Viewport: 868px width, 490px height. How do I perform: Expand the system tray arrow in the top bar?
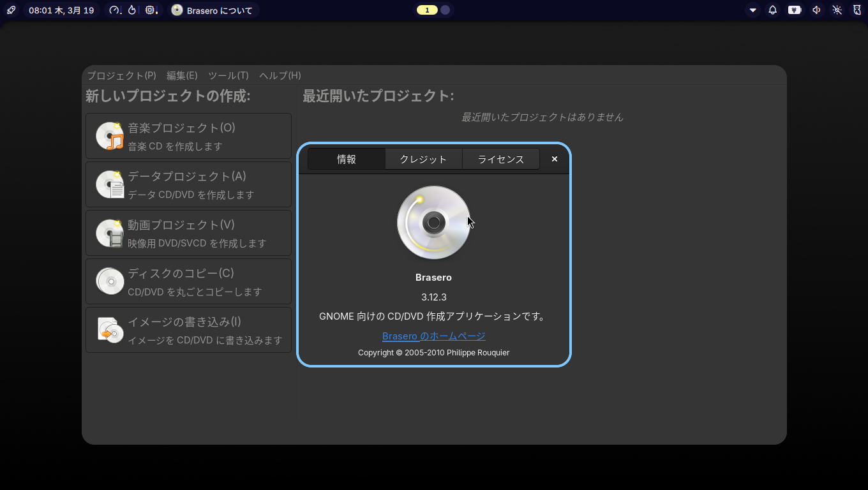[x=753, y=10]
